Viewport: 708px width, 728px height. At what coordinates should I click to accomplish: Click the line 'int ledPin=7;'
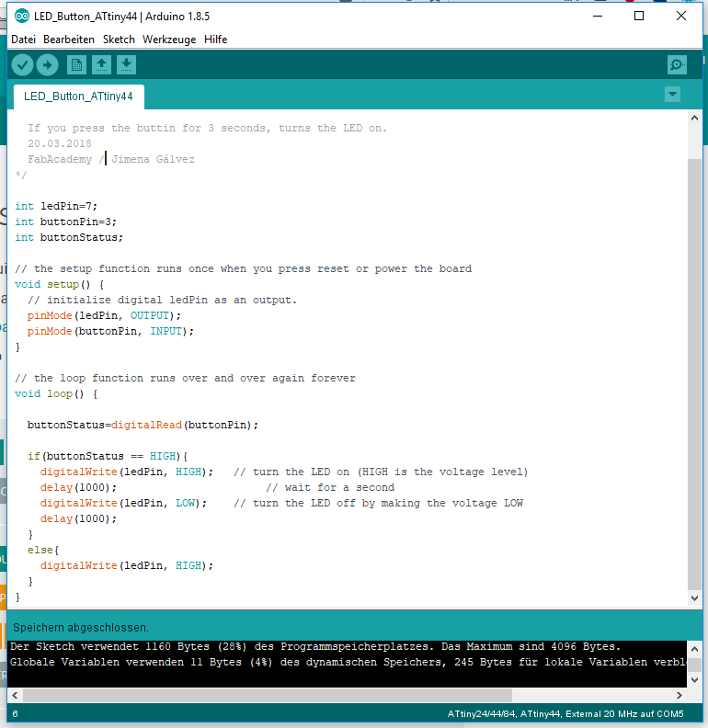pos(56,206)
